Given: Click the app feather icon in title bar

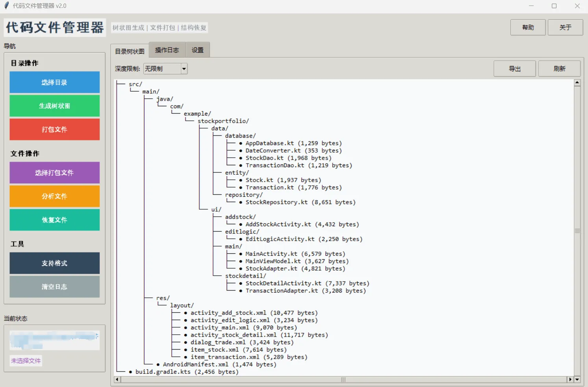Looking at the screenshot, I should click(6, 6).
